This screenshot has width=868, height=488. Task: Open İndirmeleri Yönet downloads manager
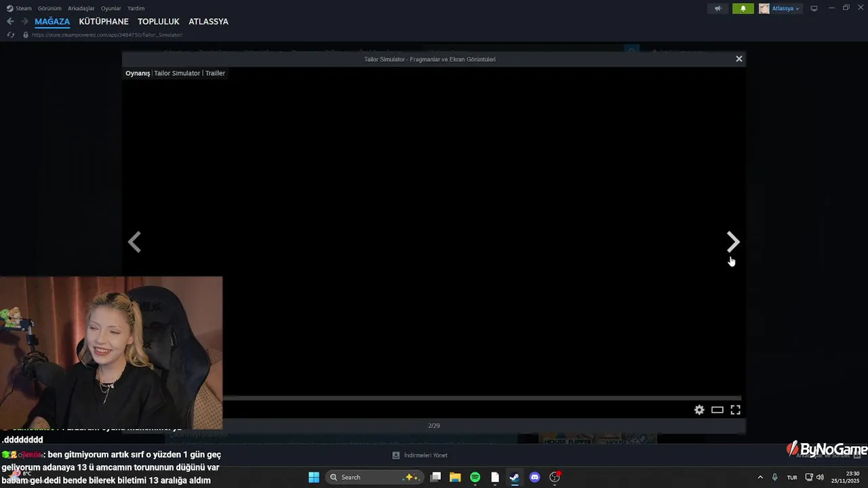[x=420, y=455]
